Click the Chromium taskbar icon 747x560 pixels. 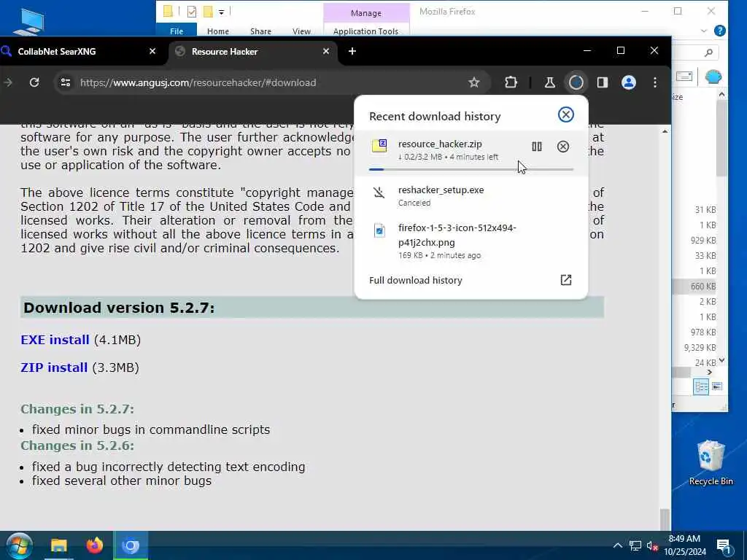point(130,545)
